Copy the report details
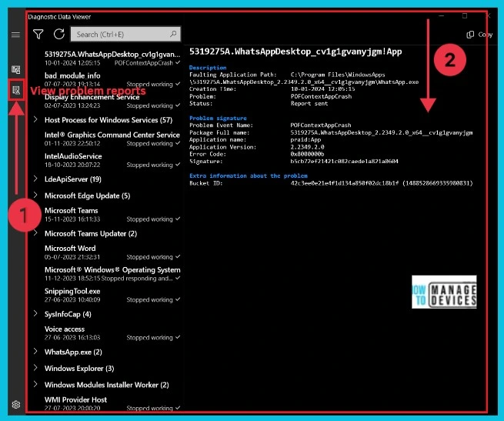Image resolution: width=504 pixels, height=421 pixels. point(479,35)
